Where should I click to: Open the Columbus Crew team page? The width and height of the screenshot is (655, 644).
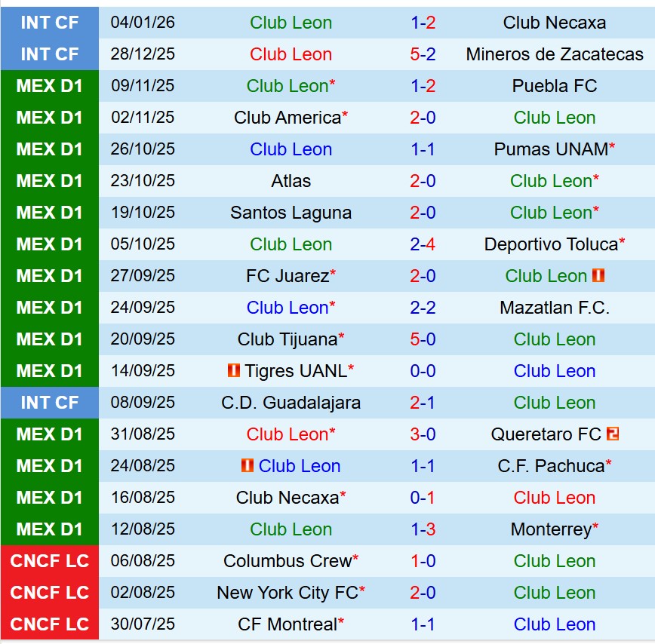click(287, 561)
